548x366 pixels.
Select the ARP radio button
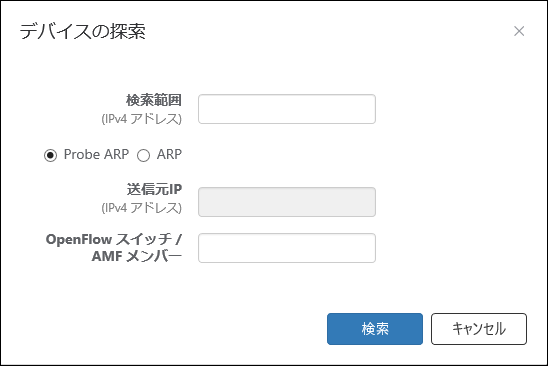click(x=143, y=155)
